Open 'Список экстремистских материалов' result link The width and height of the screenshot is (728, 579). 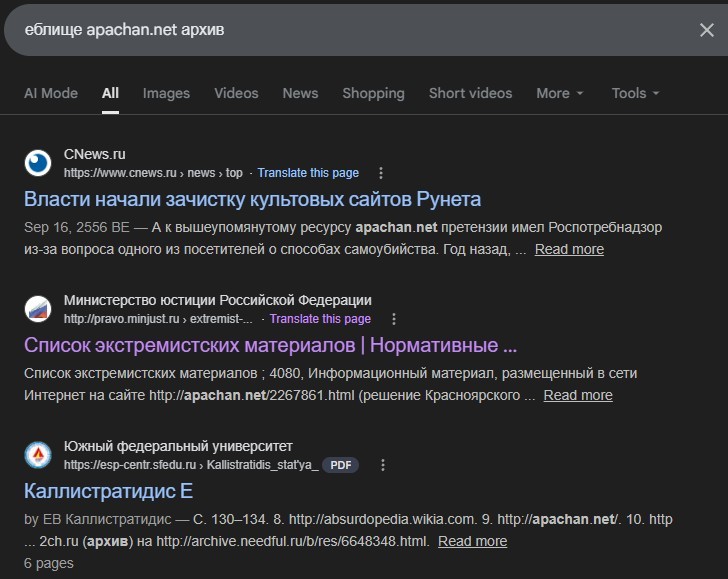tap(270, 345)
